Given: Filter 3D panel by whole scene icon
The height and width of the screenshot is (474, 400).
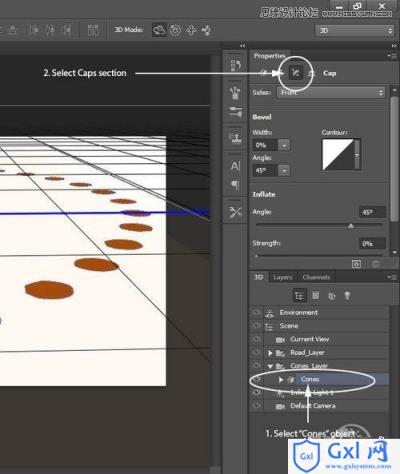Looking at the screenshot, I should 299,295.
